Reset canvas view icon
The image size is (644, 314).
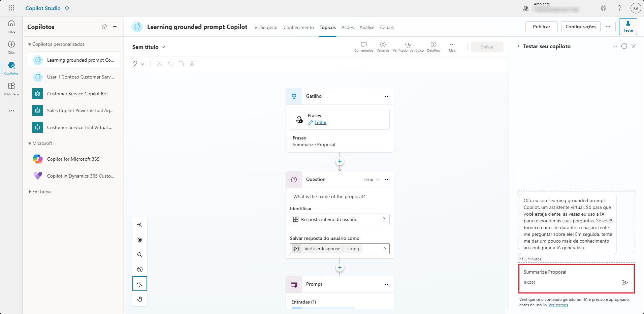(x=140, y=270)
